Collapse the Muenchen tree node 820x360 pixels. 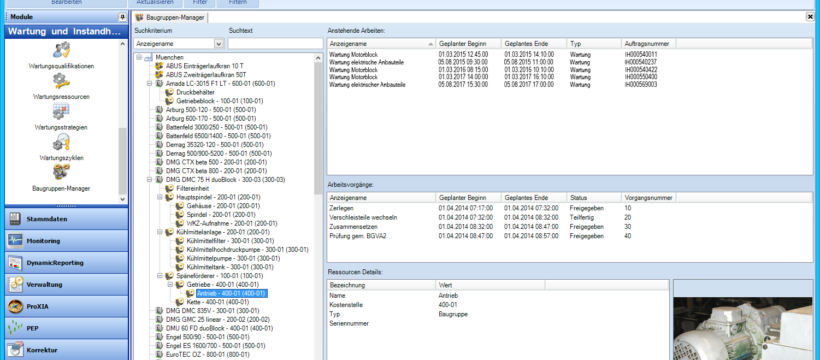(x=139, y=57)
